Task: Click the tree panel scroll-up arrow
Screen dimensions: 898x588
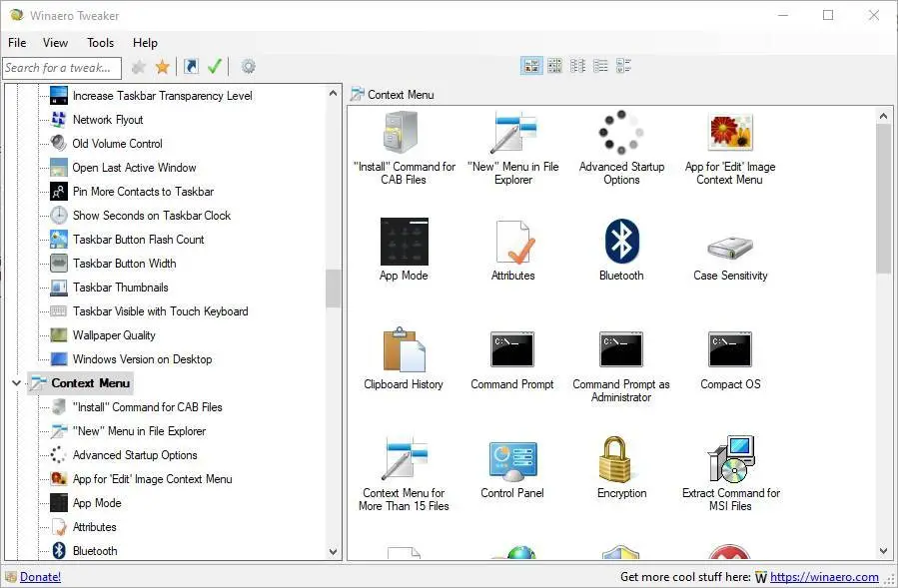Action: click(x=334, y=93)
